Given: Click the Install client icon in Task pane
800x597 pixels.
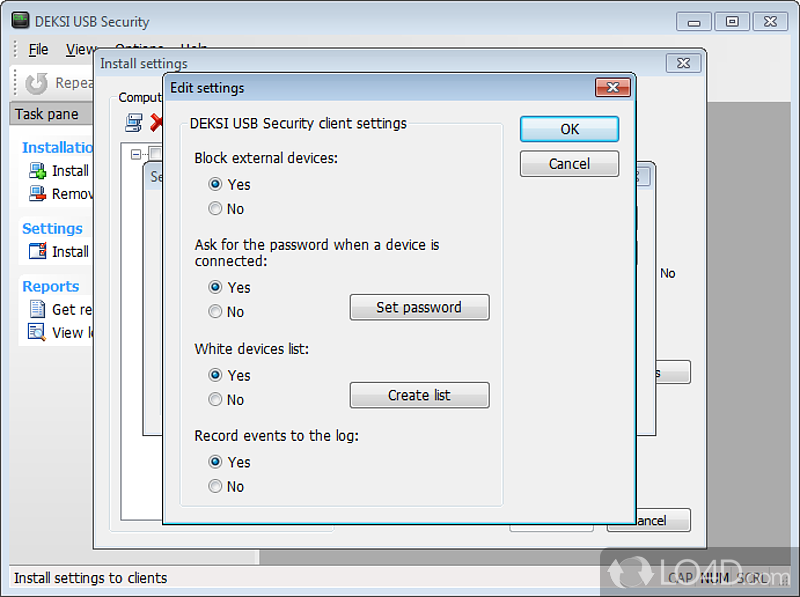Looking at the screenshot, I should (x=37, y=170).
